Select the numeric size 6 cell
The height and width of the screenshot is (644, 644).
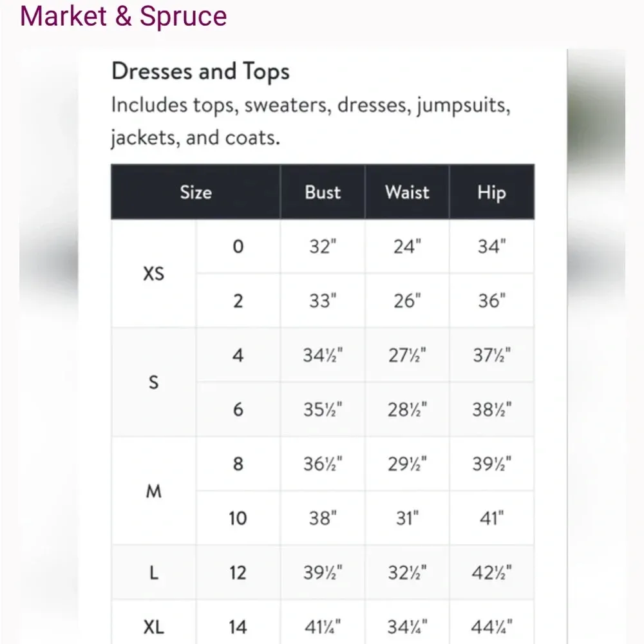point(238,410)
